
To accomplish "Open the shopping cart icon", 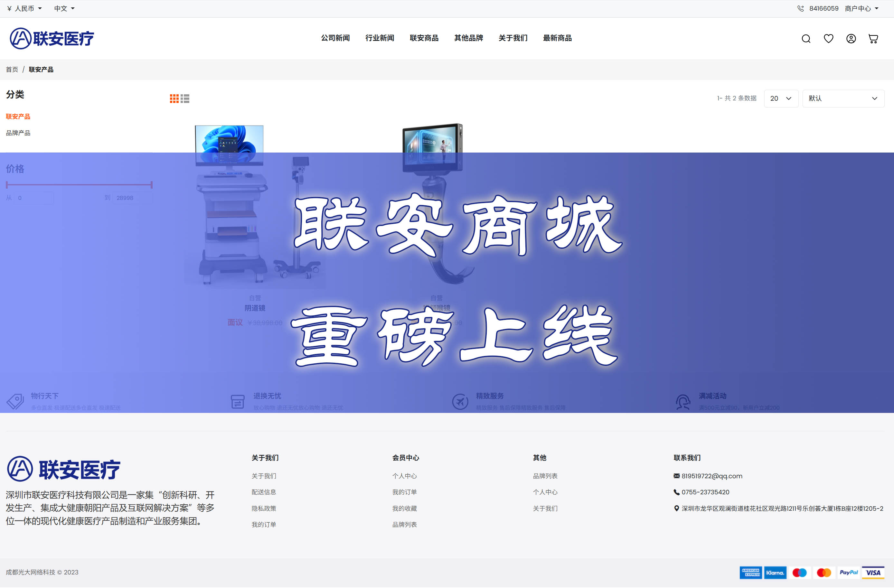I will (x=873, y=39).
